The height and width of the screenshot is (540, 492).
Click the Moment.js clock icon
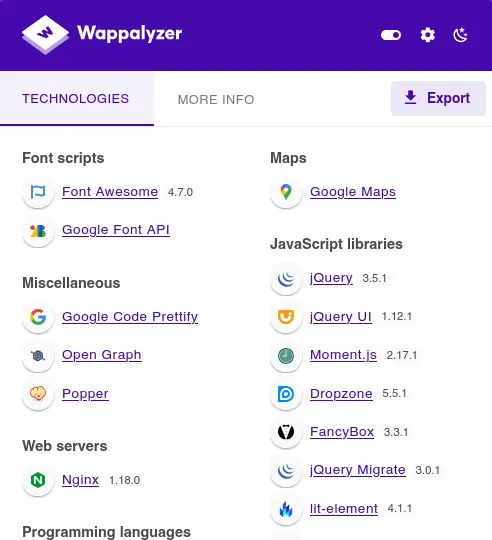tap(286, 356)
